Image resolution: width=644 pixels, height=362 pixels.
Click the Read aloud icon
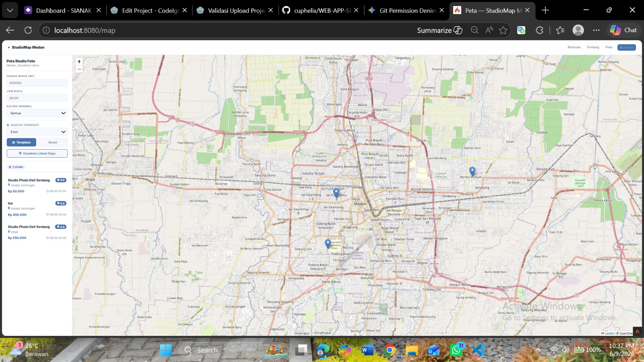(489, 30)
